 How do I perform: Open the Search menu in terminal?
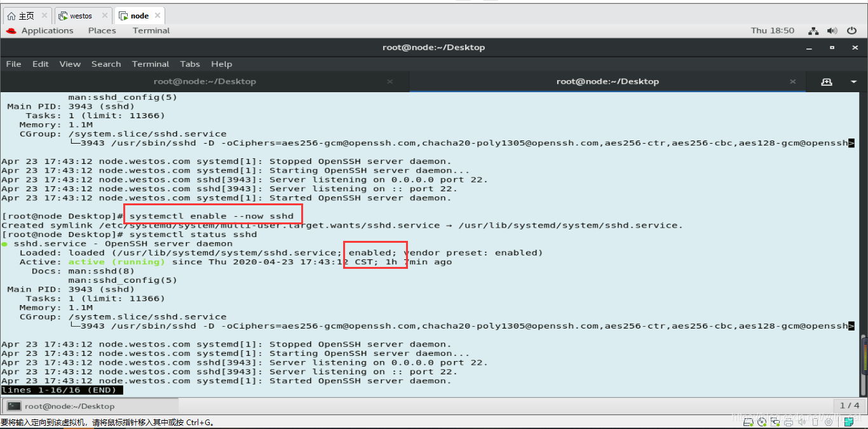106,64
